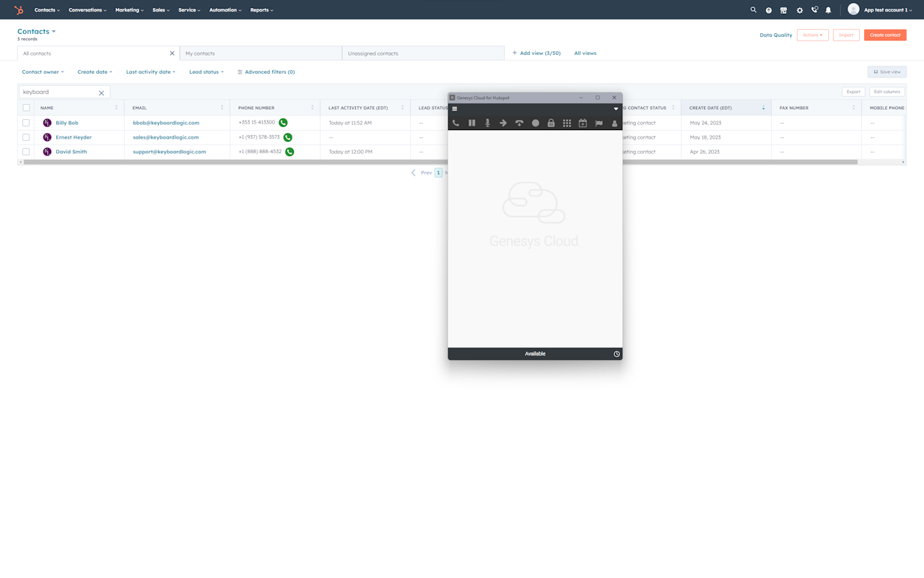Open the support@keyboardlogic.com email link
This screenshot has height=578, width=924.
tap(169, 152)
